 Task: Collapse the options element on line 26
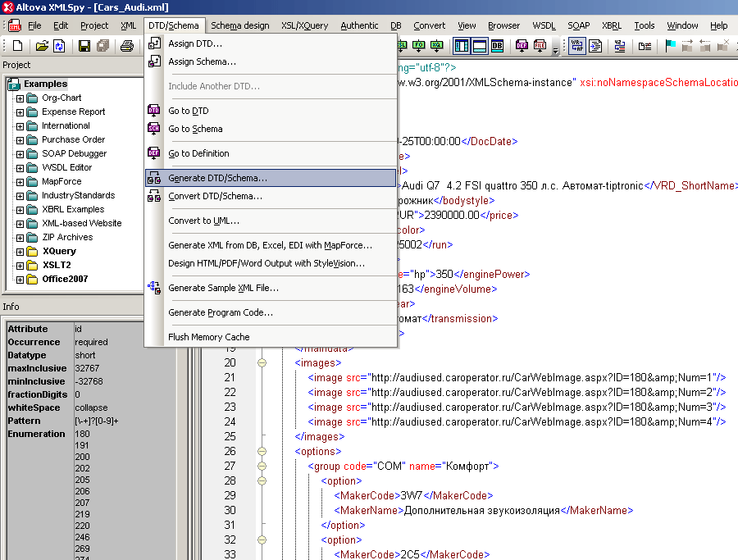[262, 451]
